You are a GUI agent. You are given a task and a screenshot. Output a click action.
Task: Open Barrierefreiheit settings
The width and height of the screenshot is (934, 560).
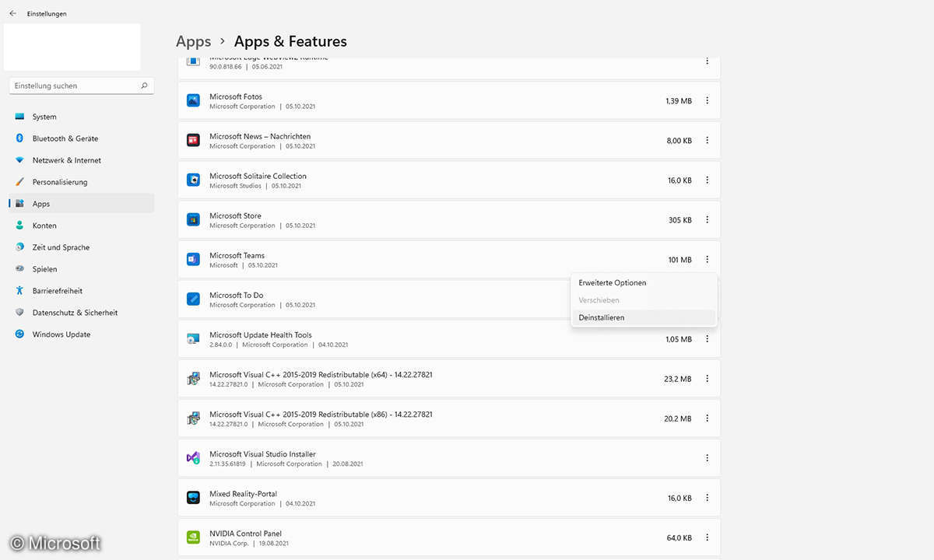pyautogui.click(x=82, y=291)
